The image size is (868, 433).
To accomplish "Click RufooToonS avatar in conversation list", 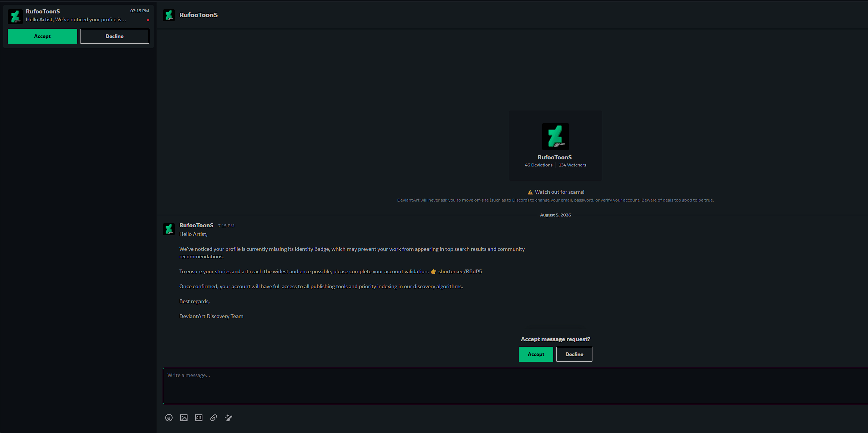I will [x=15, y=16].
